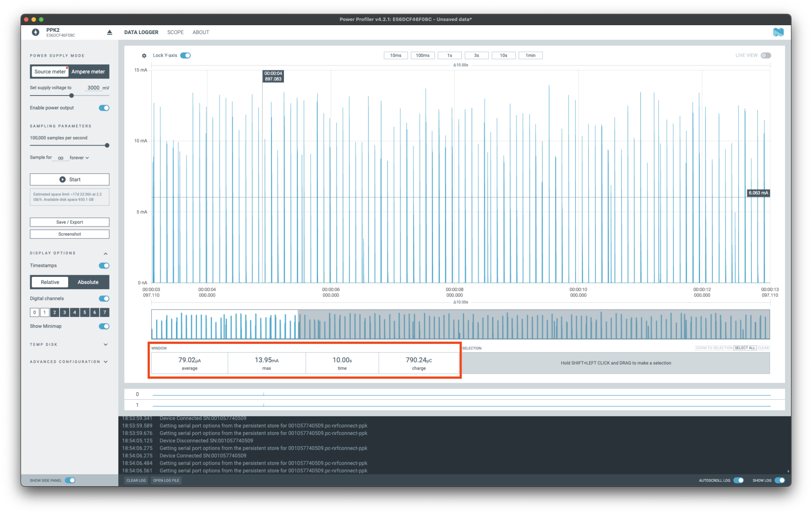
Task: Click the Save / Export button
Action: (x=69, y=222)
